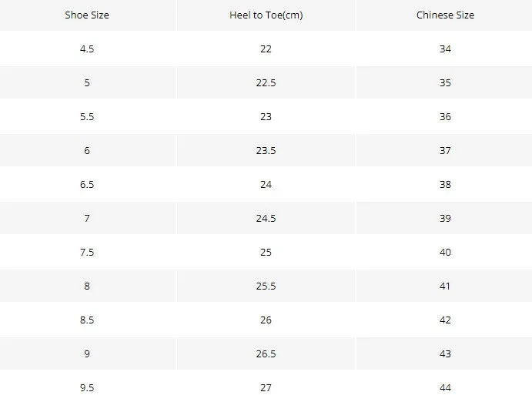Viewport: 532px width, 402px height.
Task: Click Chinese size 34 cell
Action: point(444,49)
